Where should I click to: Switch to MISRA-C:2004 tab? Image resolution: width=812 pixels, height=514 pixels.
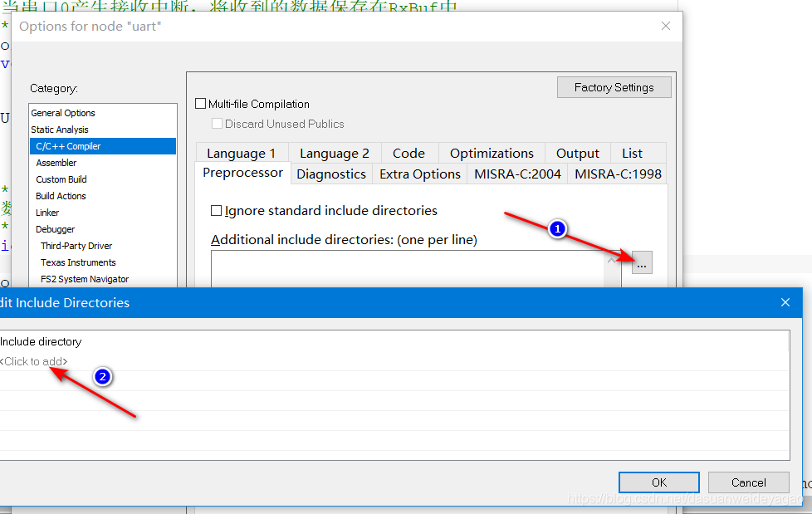[517, 174]
